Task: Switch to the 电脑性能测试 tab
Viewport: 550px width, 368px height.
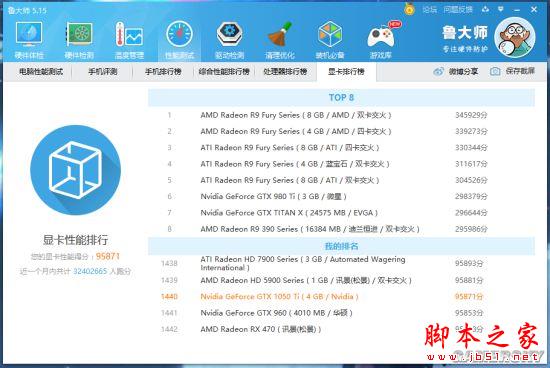Action: click(41, 72)
